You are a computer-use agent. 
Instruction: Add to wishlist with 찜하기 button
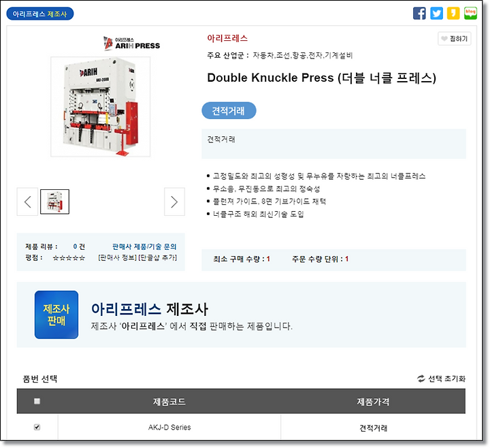(x=455, y=39)
